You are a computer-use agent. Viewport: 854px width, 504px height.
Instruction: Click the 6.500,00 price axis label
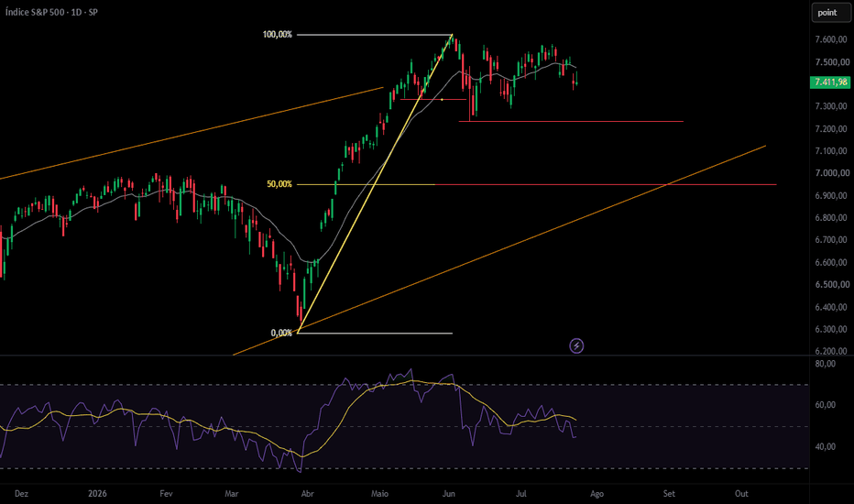832,284
